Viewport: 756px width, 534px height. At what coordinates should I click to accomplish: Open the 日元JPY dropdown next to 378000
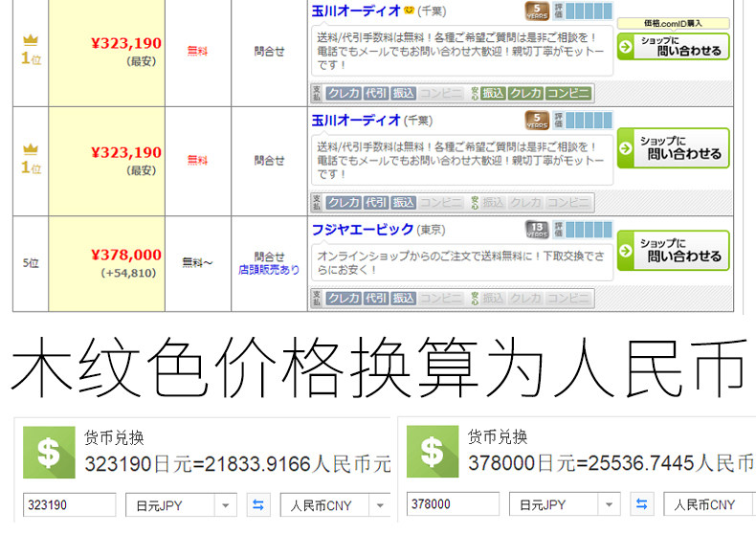(565, 504)
